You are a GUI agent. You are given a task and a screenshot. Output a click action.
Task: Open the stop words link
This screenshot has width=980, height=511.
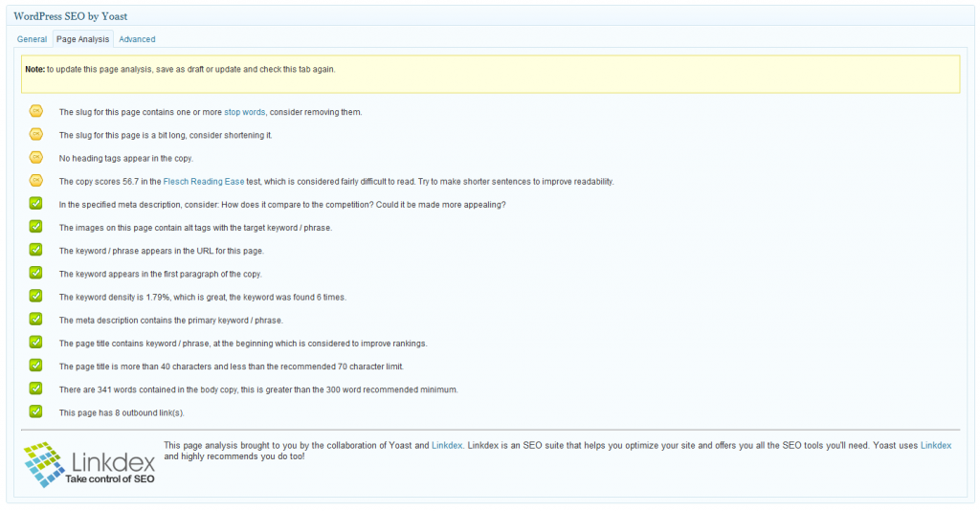[244, 112]
